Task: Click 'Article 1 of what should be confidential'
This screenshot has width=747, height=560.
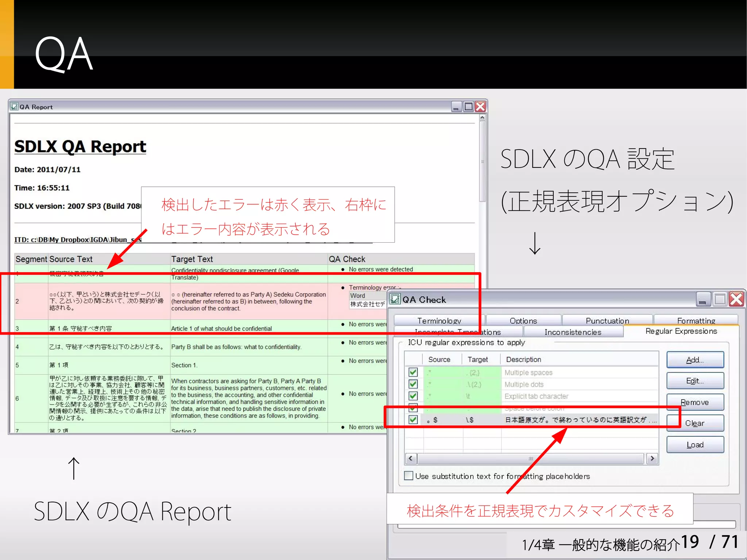Action: (221, 328)
